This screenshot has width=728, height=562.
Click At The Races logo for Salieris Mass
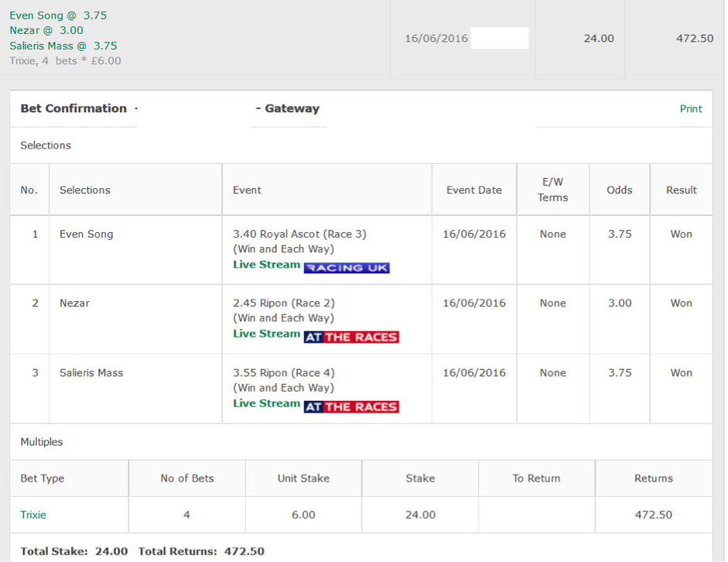pyautogui.click(x=351, y=406)
